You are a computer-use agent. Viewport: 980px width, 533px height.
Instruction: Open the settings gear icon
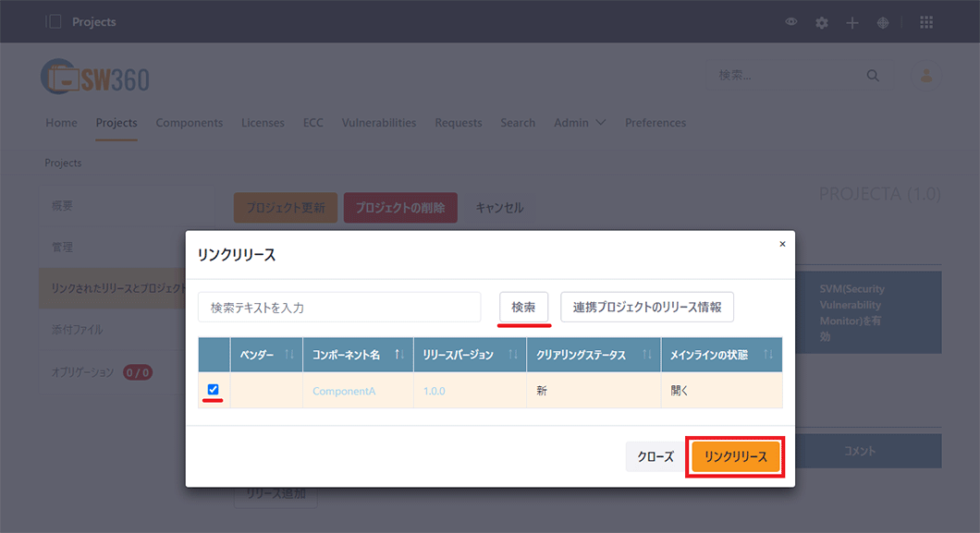pos(821,21)
